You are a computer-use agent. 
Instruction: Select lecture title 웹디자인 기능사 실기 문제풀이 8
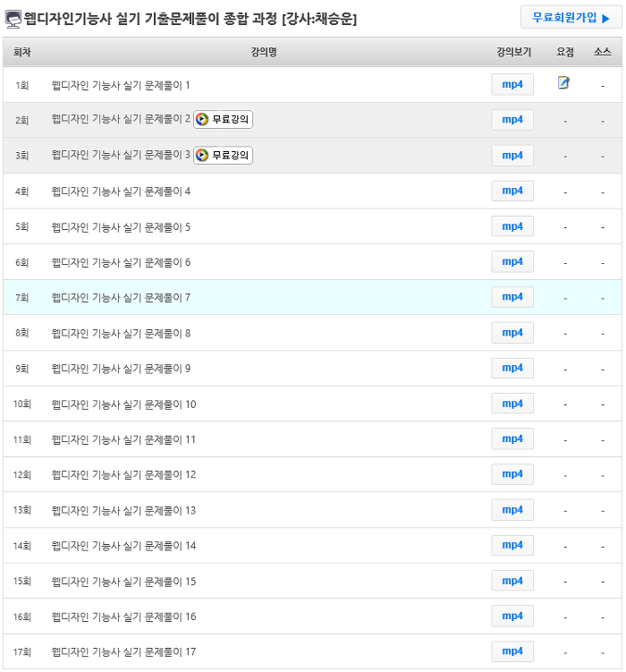tap(121, 334)
